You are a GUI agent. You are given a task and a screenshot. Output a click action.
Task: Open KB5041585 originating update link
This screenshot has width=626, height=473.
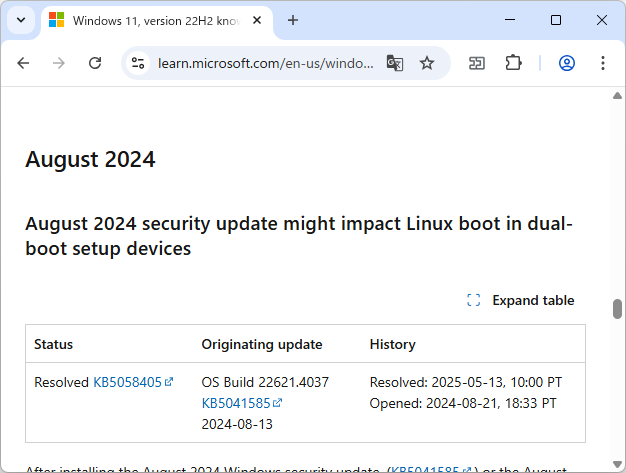pyautogui.click(x=242, y=403)
